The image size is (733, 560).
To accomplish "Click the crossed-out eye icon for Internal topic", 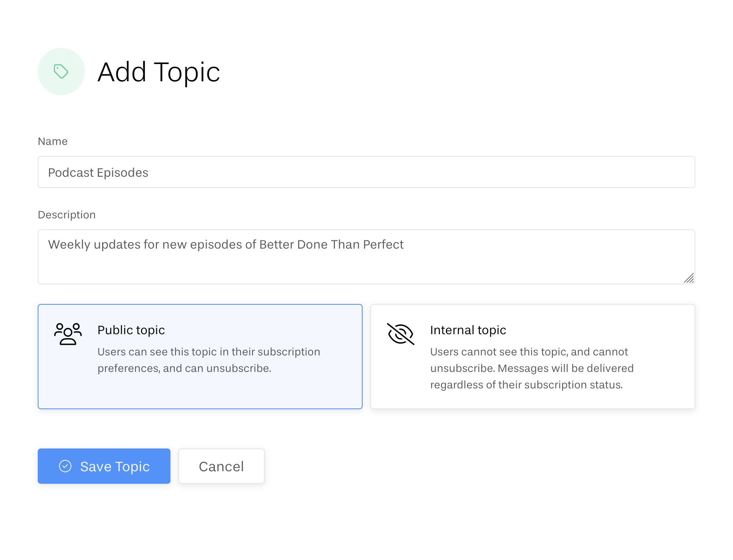I will (x=400, y=334).
